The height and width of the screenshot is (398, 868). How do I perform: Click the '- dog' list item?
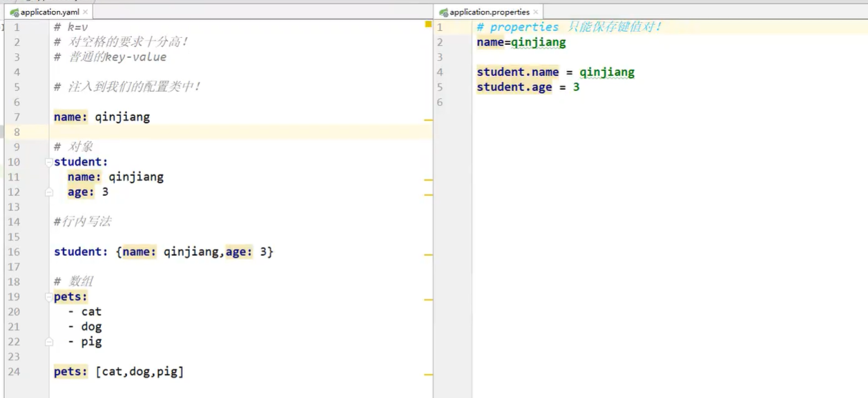[84, 326]
